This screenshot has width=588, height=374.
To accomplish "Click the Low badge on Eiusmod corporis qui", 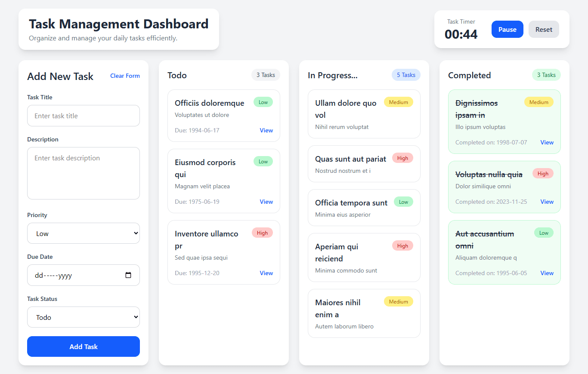I will (x=263, y=162).
